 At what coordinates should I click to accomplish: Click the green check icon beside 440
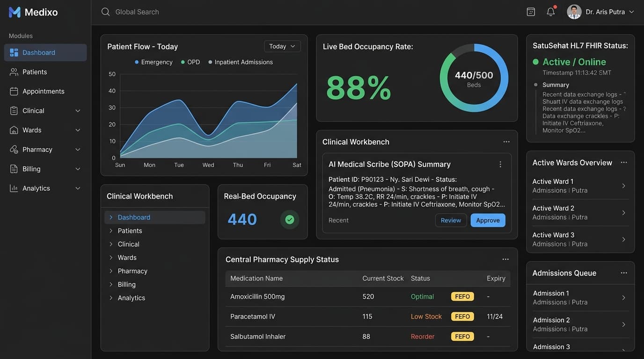click(x=290, y=220)
